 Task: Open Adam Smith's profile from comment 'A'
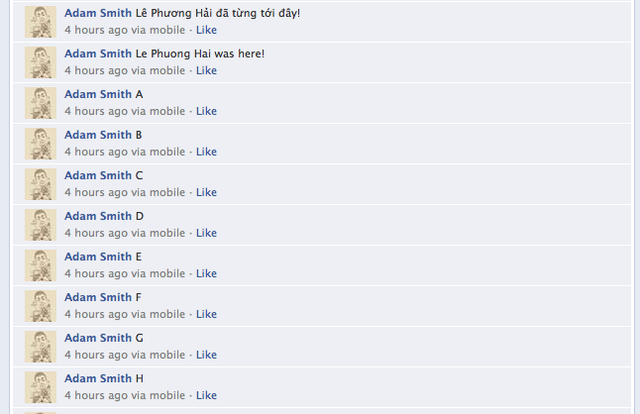[98, 94]
